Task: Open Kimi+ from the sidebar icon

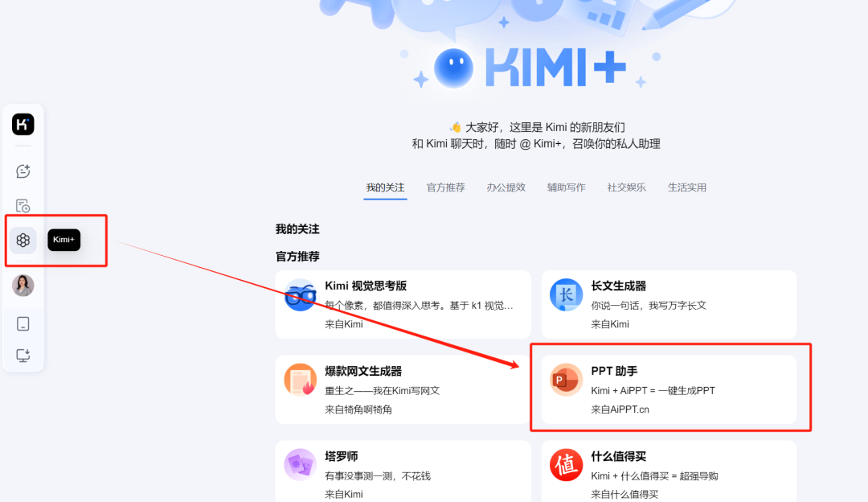Action: tap(23, 240)
